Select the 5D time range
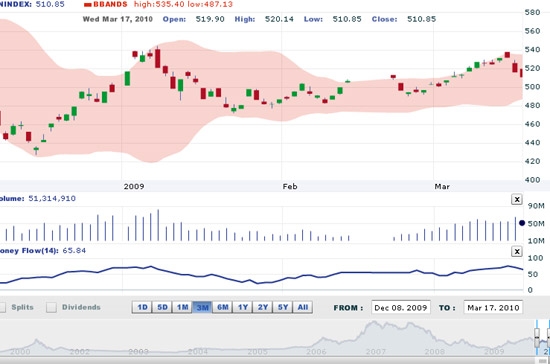The width and height of the screenshot is (550, 364). 162,307
